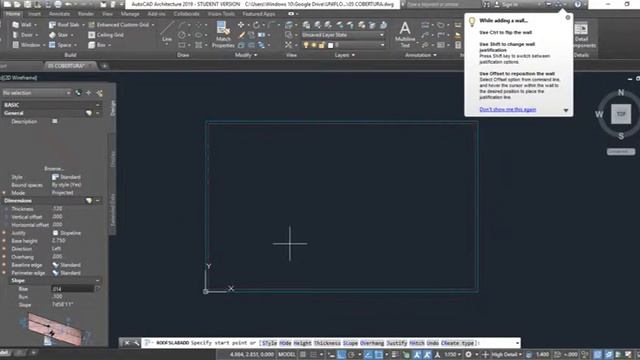640x360 pixels.
Task: Expand the Annotation panel flyout
Action: (x=420, y=55)
